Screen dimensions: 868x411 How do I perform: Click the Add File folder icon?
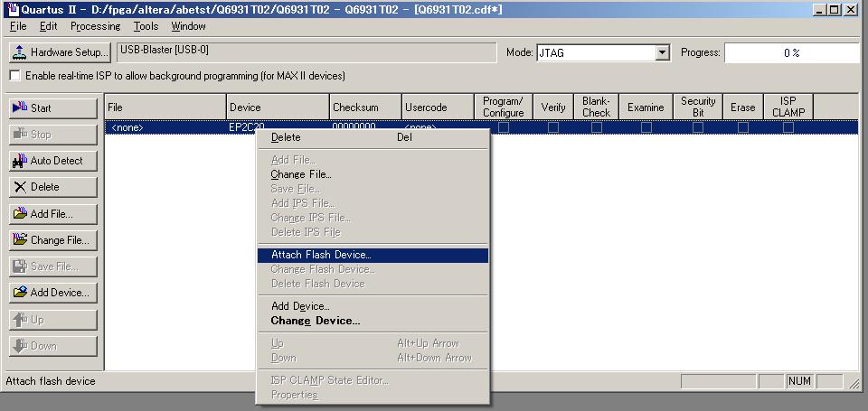20,213
